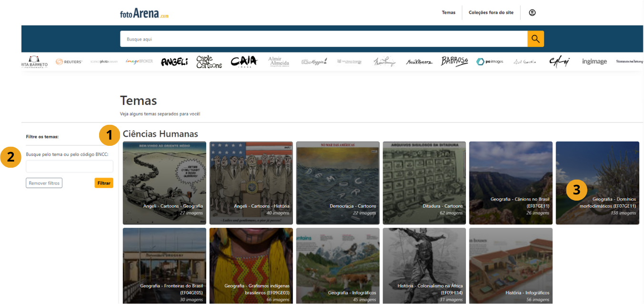Screen dimensions: 644x304
Task: Click the PA Images logo
Action: tap(490, 61)
